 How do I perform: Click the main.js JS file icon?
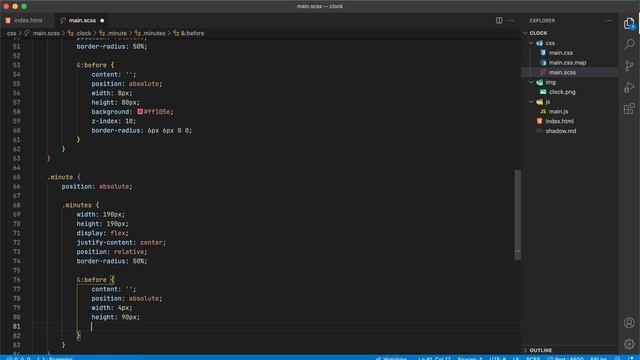[x=543, y=111]
